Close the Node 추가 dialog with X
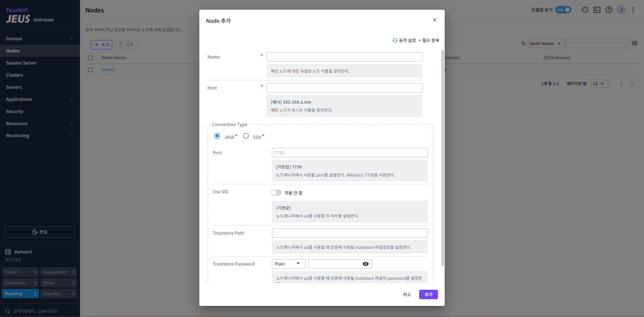Screen dimensions: 644x317 [x=434, y=20]
